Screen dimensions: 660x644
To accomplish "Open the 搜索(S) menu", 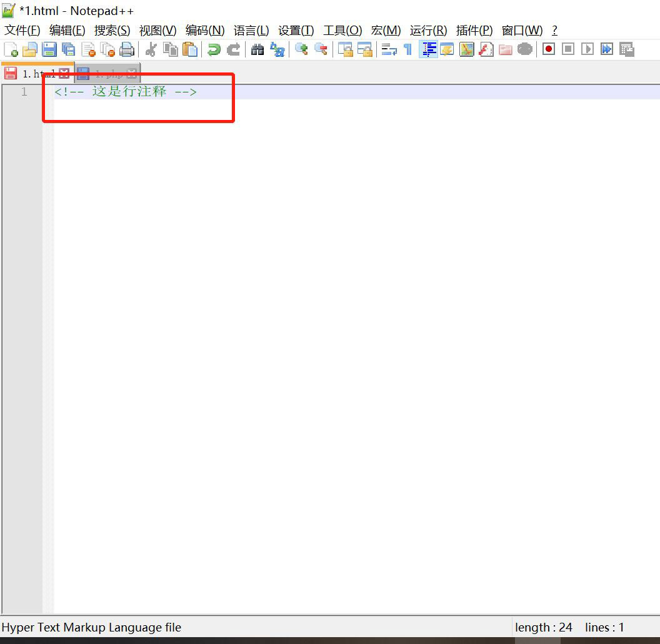I will coord(112,30).
